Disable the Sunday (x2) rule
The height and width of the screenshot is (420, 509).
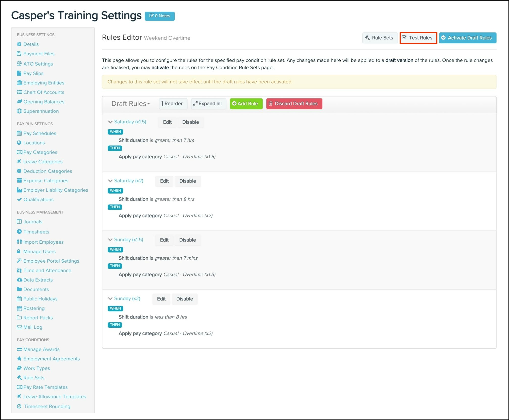pos(185,299)
